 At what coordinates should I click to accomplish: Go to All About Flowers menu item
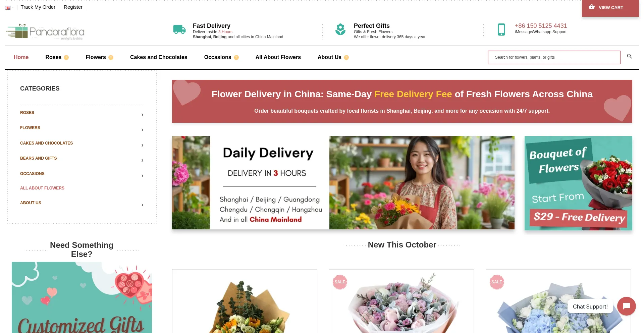[x=278, y=57]
